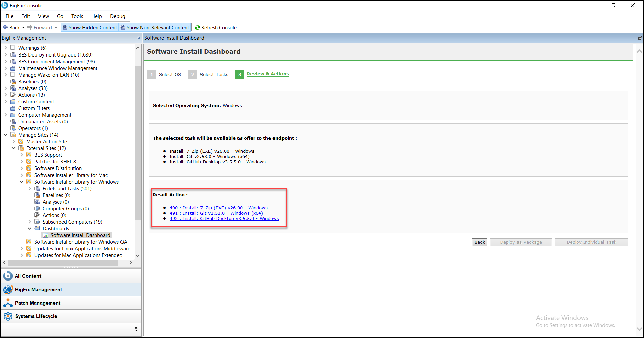Click the Forward navigation arrow icon
The height and width of the screenshot is (338, 644).
click(30, 27)
